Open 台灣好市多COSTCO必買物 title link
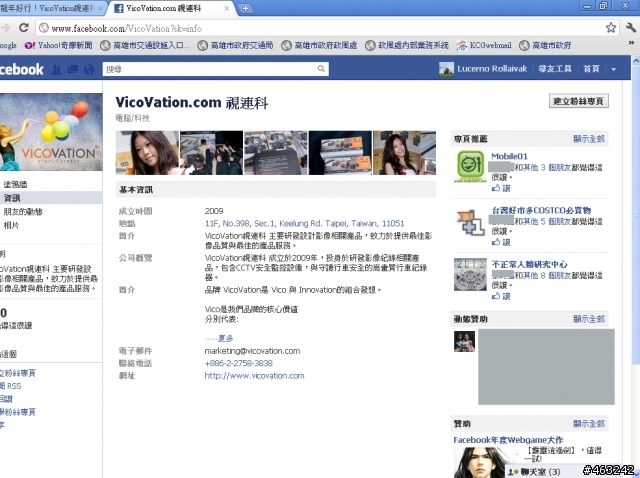 tap(541, 210)
